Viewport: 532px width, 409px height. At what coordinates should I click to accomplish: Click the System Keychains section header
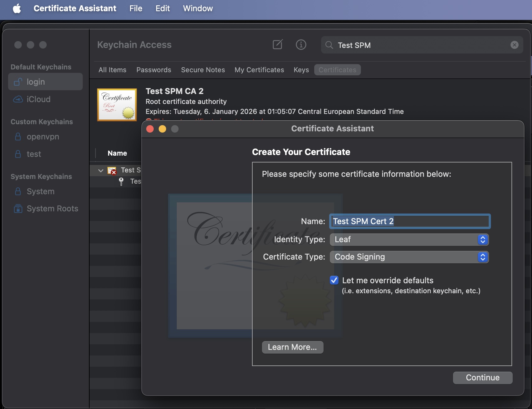(41, 176)
